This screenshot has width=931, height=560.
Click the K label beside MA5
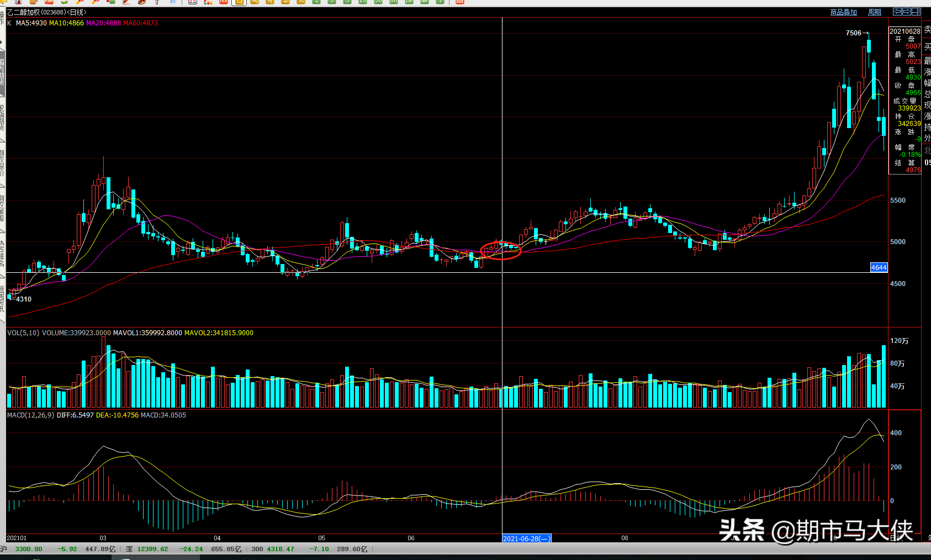tap(9, 23)
